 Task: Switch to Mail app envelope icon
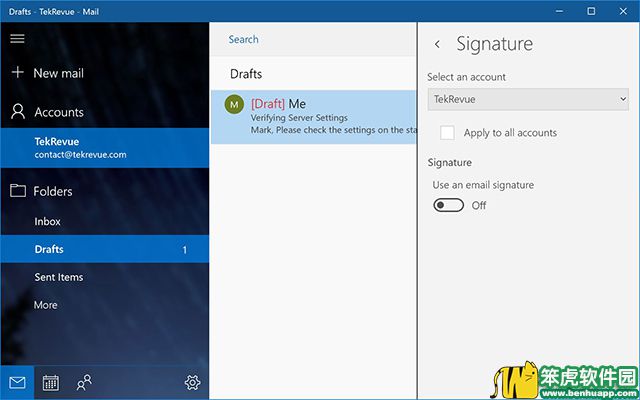click(17, 382)
